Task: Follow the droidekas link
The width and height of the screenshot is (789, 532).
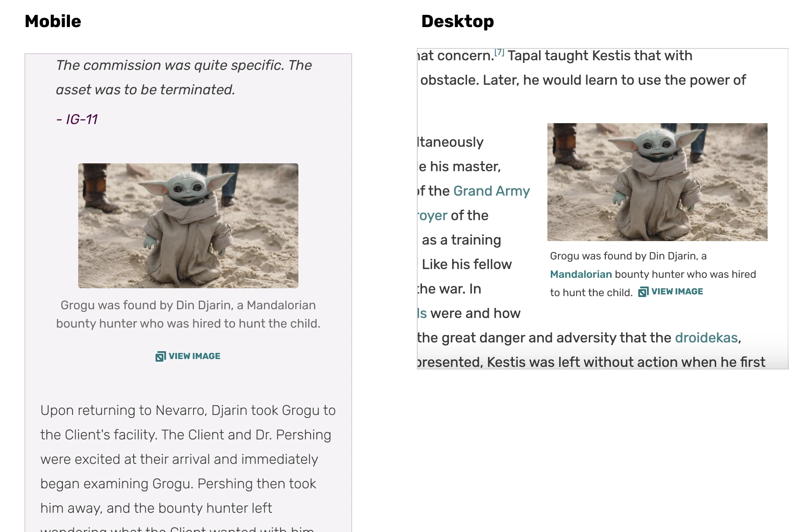Action: tap(706, 338)
